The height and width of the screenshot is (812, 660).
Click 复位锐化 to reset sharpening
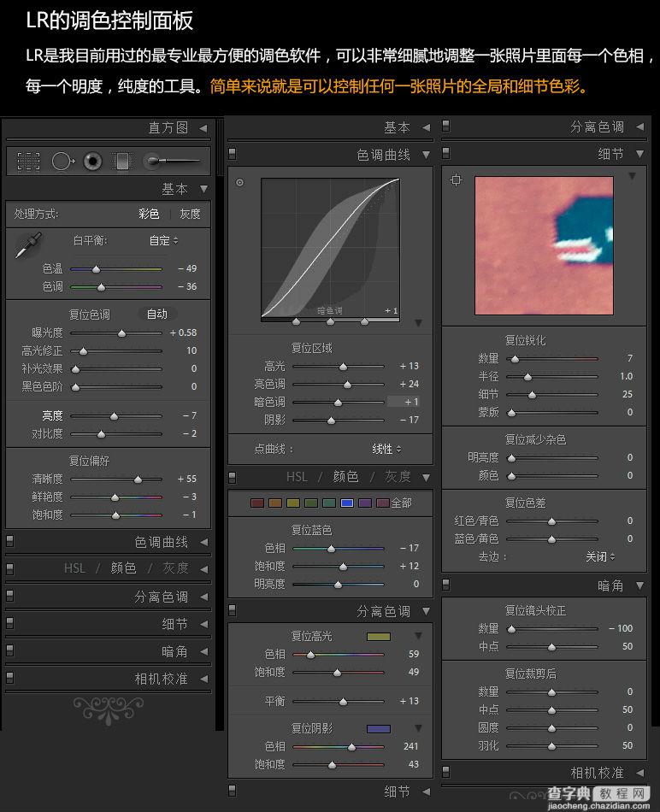[525, 340]
